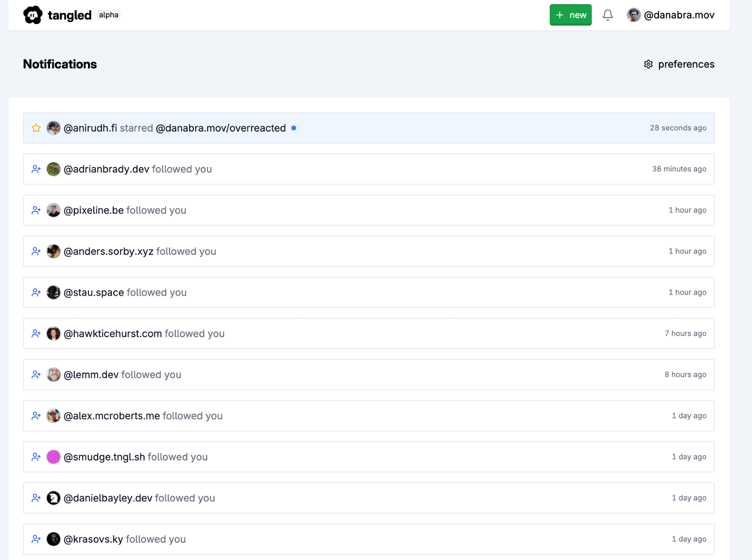752x560 pixels.
Task: Click the blue unread dot indicator
Action: [x=294, y=128]
